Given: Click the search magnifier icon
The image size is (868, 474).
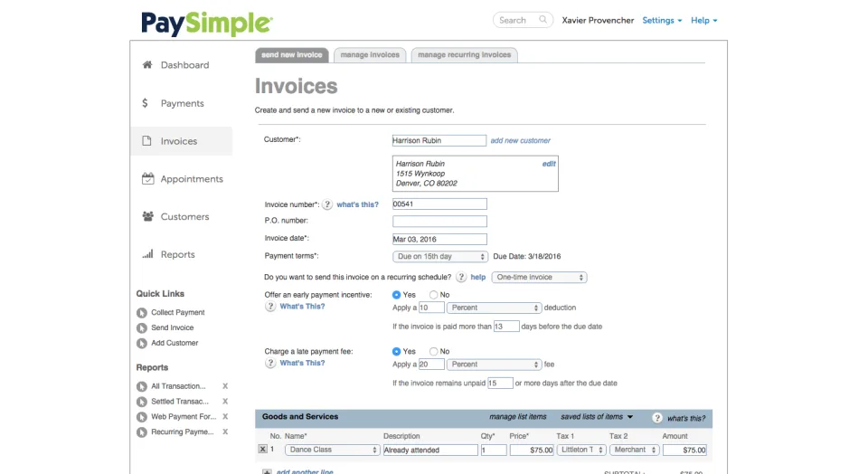Looking at the screenshot, I should [x=543, y=20].
